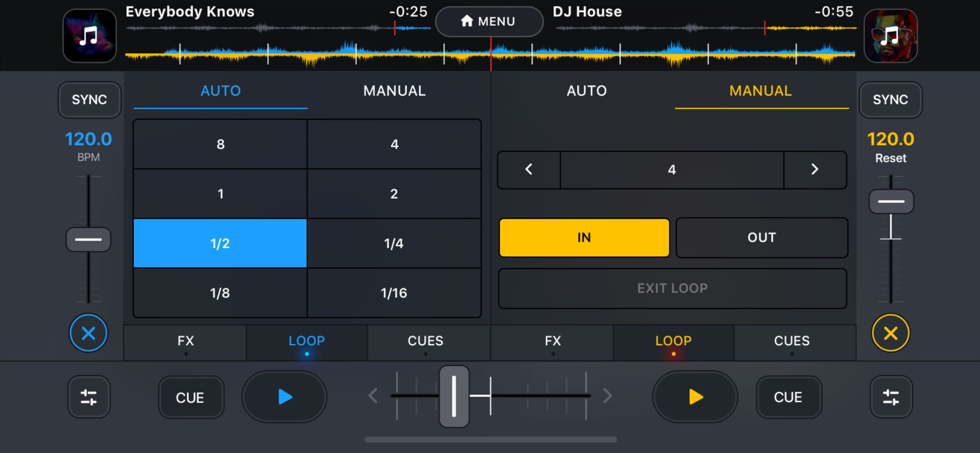Open the left deck mixer EQ icon

[89, 397]
